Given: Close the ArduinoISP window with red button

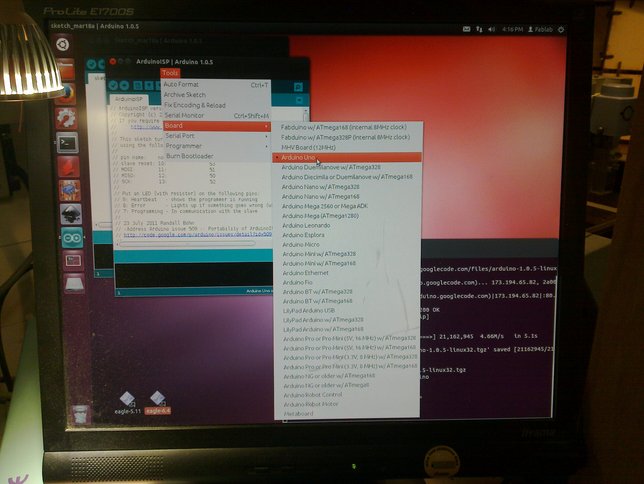Looking at the screenshot, I should tap(113, 62).
